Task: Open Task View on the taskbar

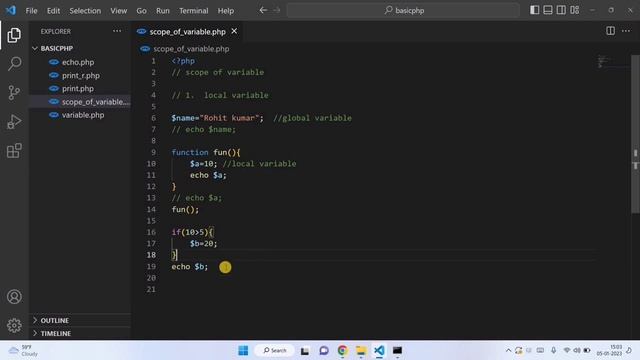Action: [305, 350]
